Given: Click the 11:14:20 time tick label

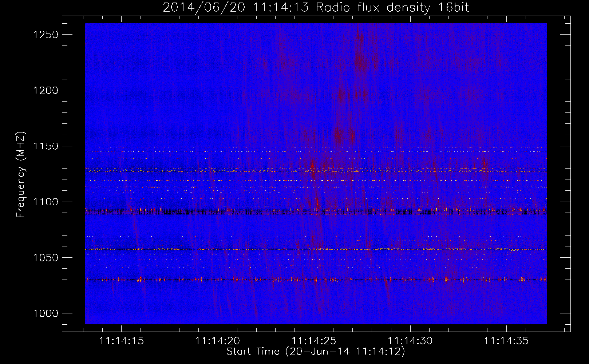Looking at the screenshot, I should (218, 341).
